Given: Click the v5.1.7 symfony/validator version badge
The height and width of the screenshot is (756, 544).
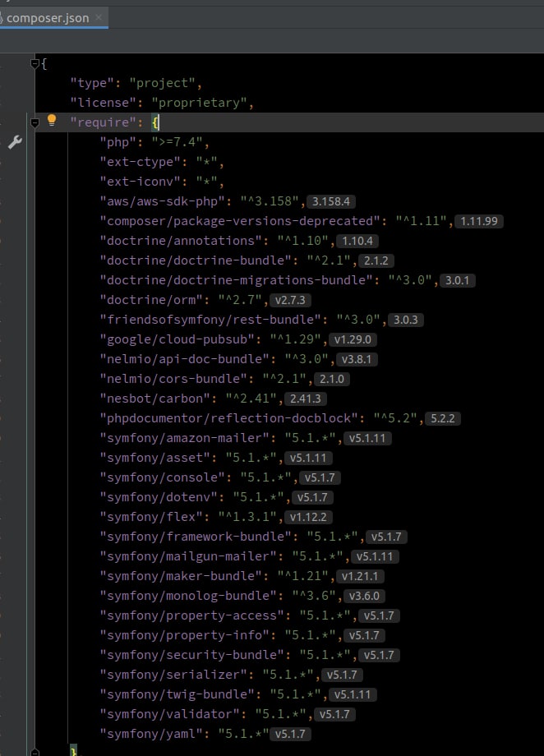Looking at the screenshot, I should pos(334,715).
